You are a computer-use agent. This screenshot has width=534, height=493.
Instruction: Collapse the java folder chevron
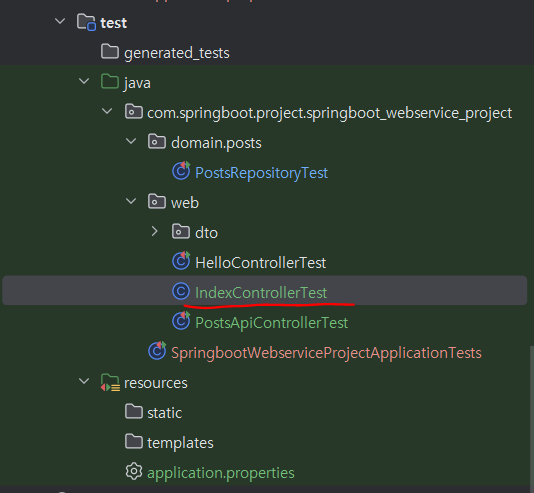coord(84,81)
